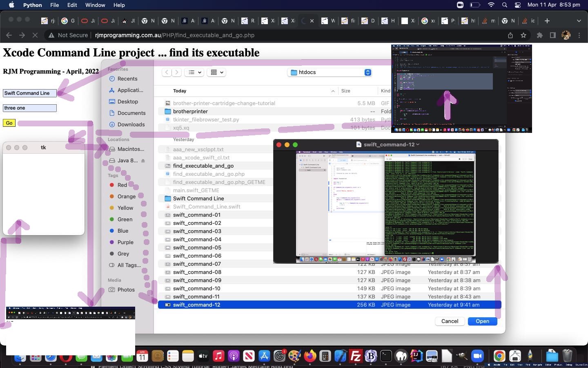Click the Wi-Fi status icon

pyautogui.click(x=491, y=5)
